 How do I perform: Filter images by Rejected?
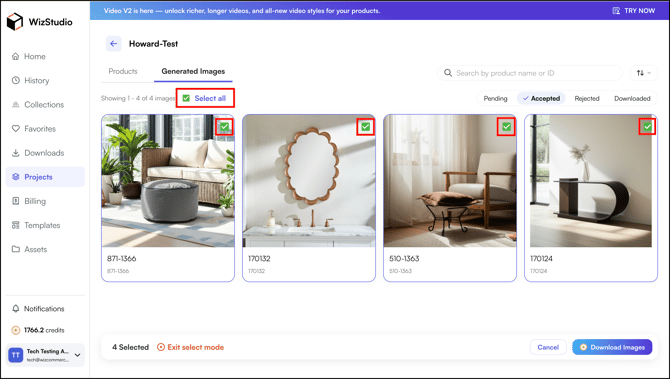(587, 98)
